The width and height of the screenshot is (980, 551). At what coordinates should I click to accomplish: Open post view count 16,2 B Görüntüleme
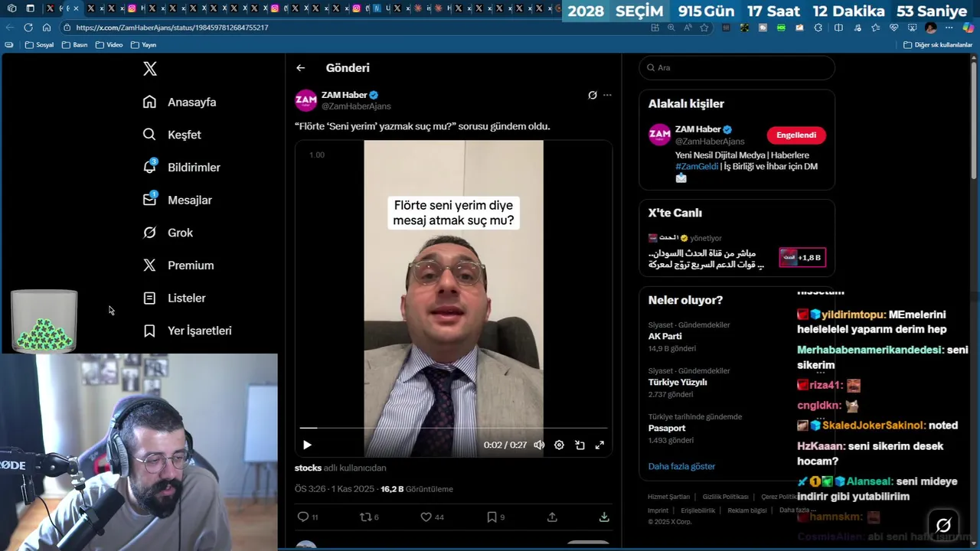(416, 489)
